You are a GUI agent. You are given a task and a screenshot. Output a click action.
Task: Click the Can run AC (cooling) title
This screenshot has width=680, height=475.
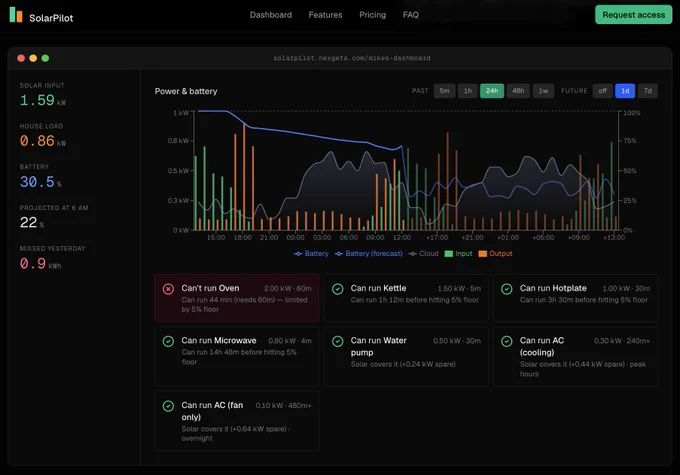tap(542, 346)
